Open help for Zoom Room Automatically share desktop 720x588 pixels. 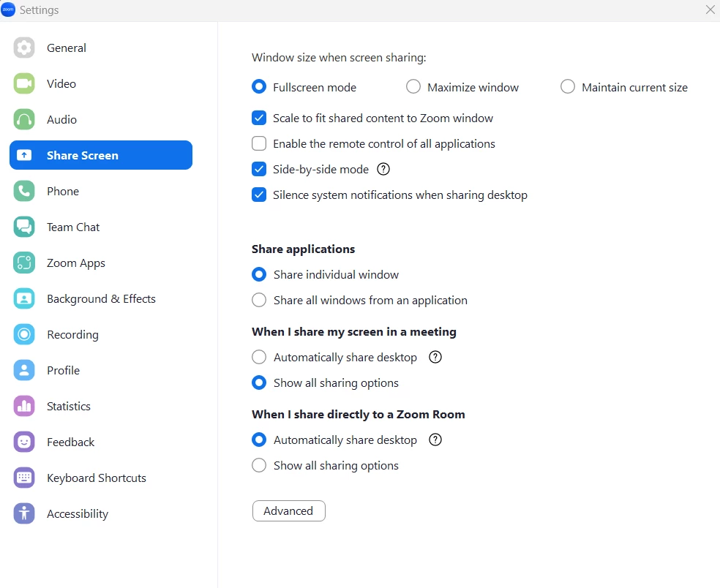[435, 440]
